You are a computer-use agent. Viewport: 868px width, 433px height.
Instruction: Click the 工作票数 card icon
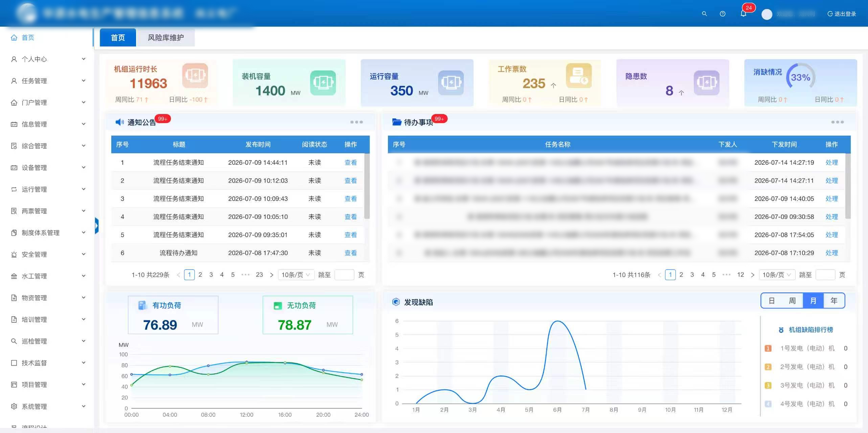click(x=579, y=76)
